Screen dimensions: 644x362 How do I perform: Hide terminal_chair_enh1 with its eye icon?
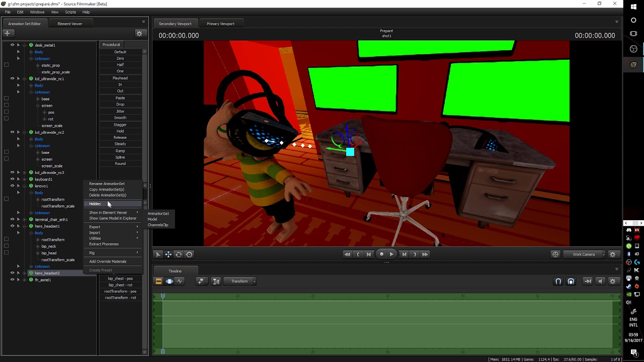[12, 220]
